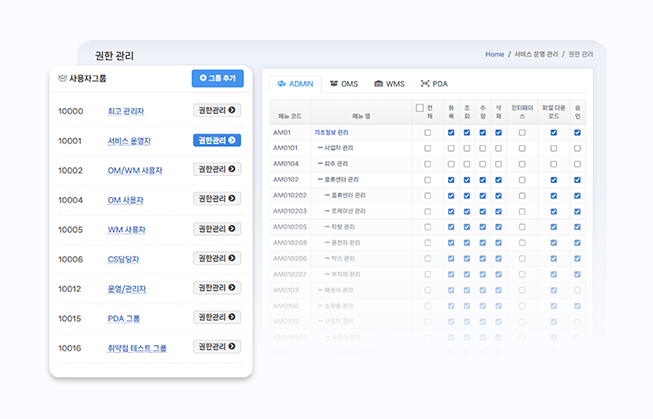The width and height of the screenshot is (653, 419).
Task: Check 인터페이스 for row AM010203
Action: coord(522,212)
